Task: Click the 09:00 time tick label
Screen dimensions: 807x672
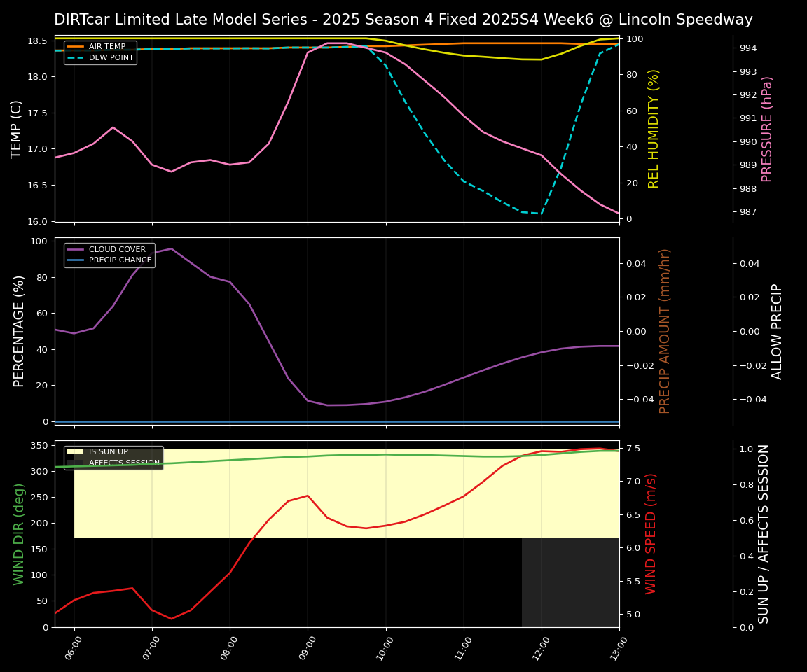Action: click(307, 647)
